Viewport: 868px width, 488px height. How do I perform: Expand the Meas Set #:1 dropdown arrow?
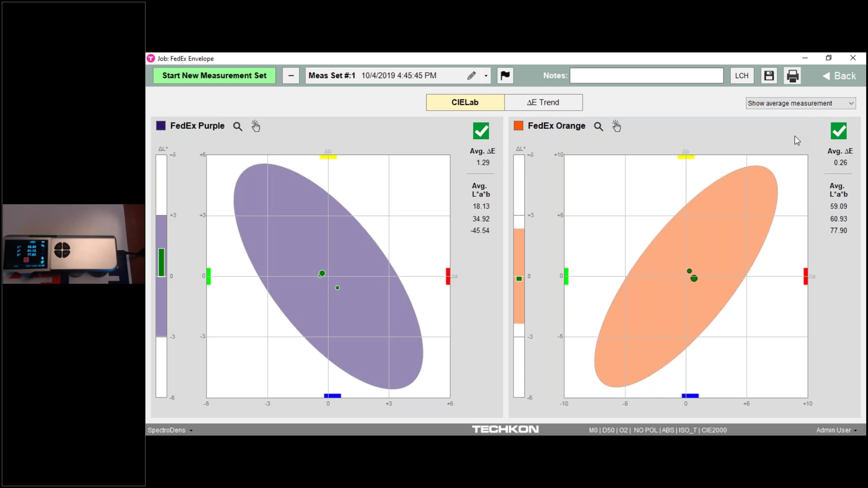pos(486,76)
